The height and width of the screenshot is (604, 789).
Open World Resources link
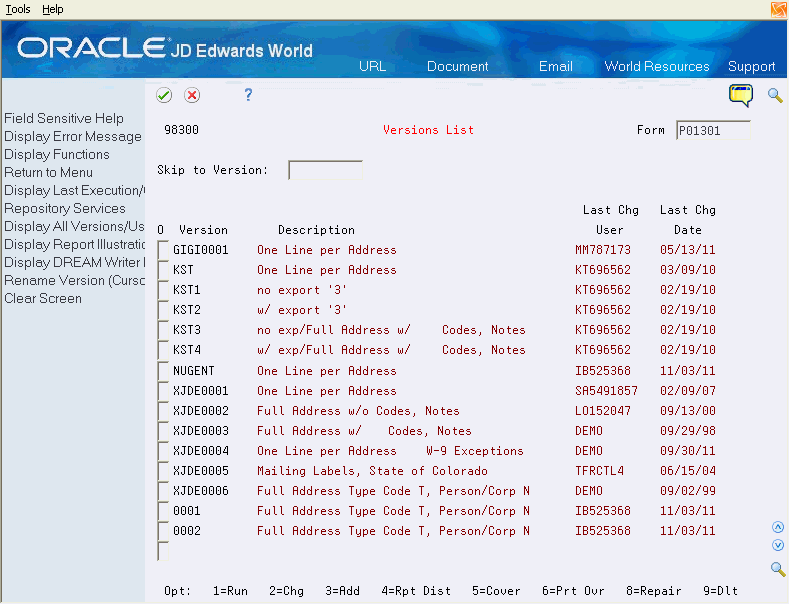click(x=657, y=66)
